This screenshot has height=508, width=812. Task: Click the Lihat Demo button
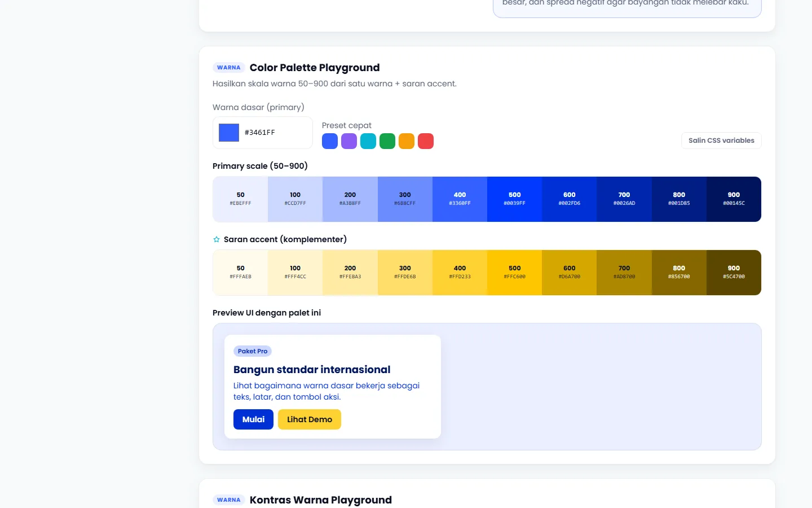[310, 419]
